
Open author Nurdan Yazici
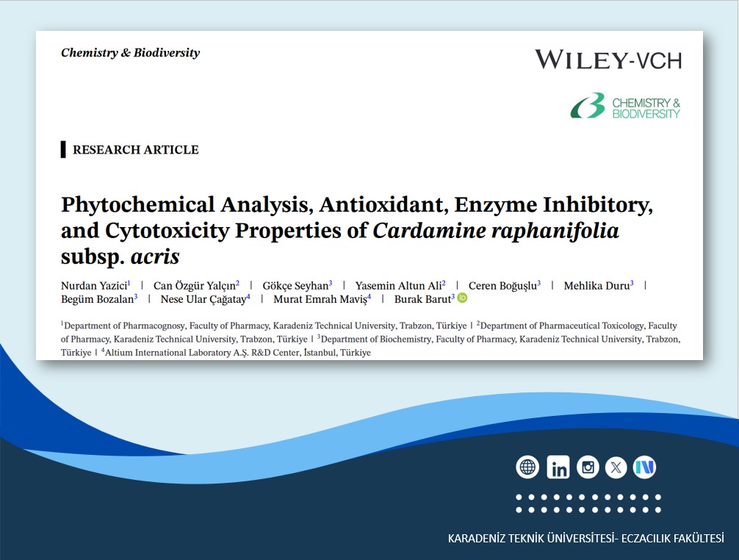point(94,285)
